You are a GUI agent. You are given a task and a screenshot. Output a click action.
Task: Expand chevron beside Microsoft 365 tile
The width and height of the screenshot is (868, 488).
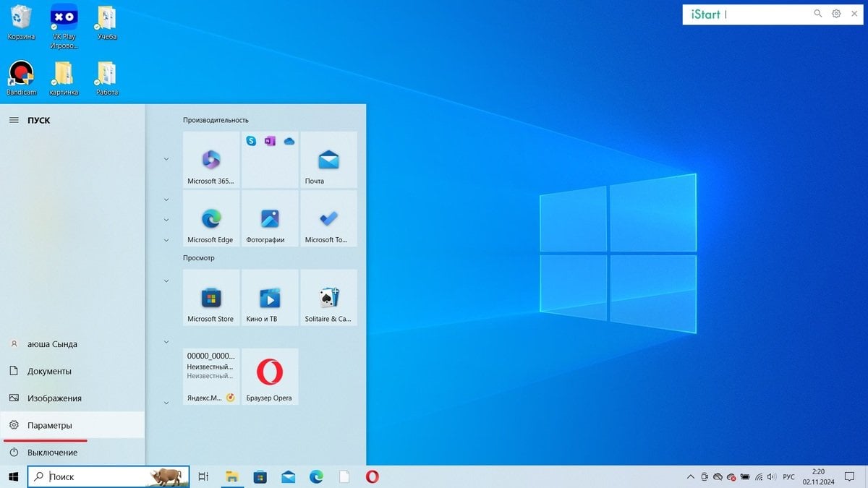pos(166,159)
